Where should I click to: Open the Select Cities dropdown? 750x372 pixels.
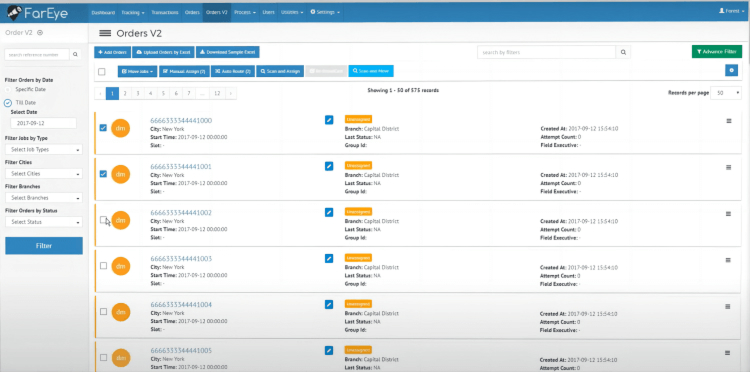(44, 174)
